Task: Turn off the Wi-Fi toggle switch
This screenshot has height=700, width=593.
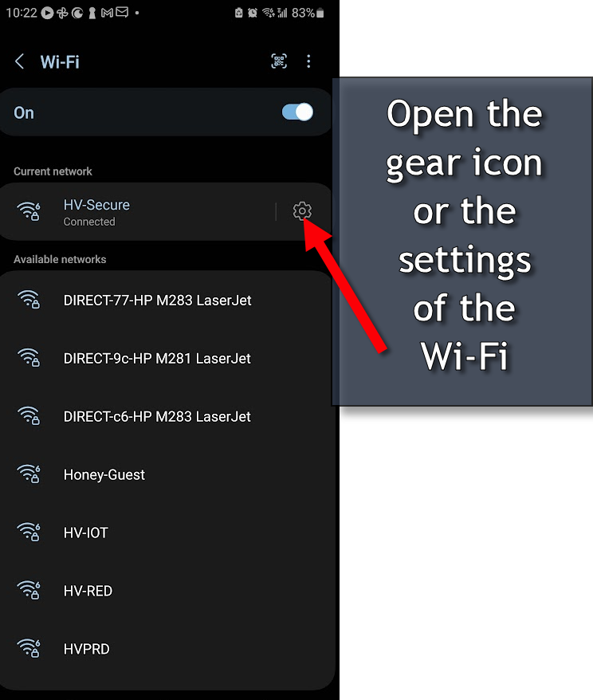Action: (297, 112)
